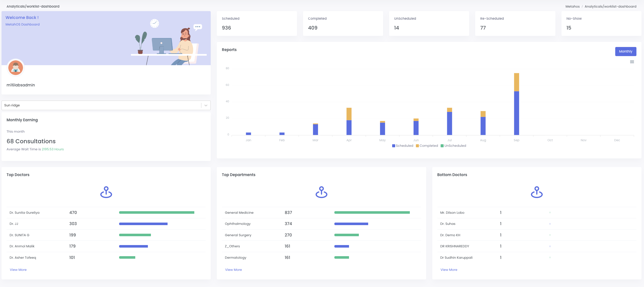Open View More under Bottom Doctors

click(x=449, y=270)
